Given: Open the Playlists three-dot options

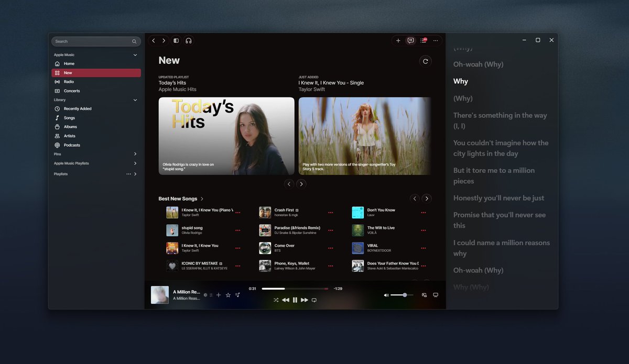Looking at the screenshot, I should [128, 174].
